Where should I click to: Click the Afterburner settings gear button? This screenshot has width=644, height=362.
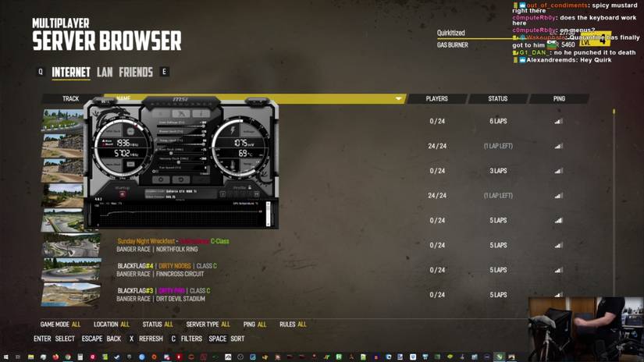pos(162,179)
